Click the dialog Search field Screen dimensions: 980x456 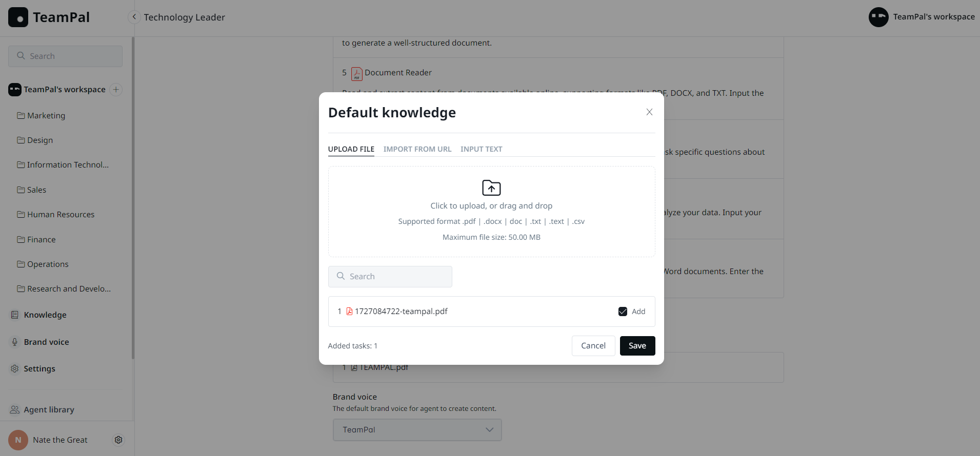390,277
